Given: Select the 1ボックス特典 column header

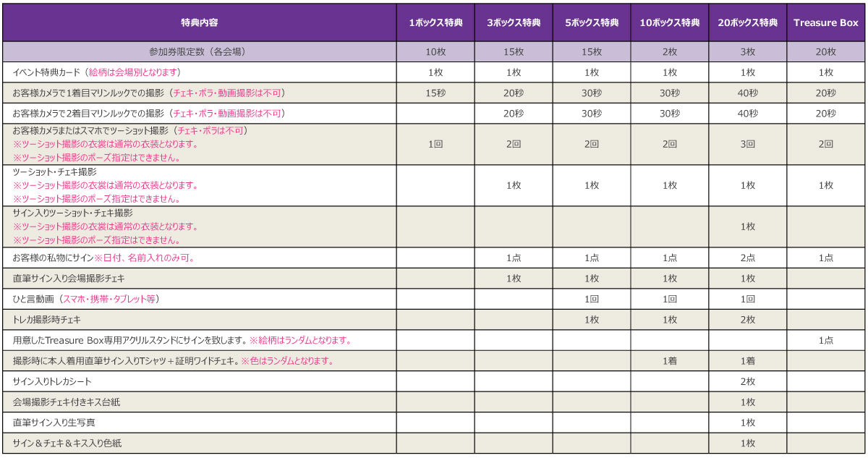Looking at the screenshot, I should coord(435,22).
